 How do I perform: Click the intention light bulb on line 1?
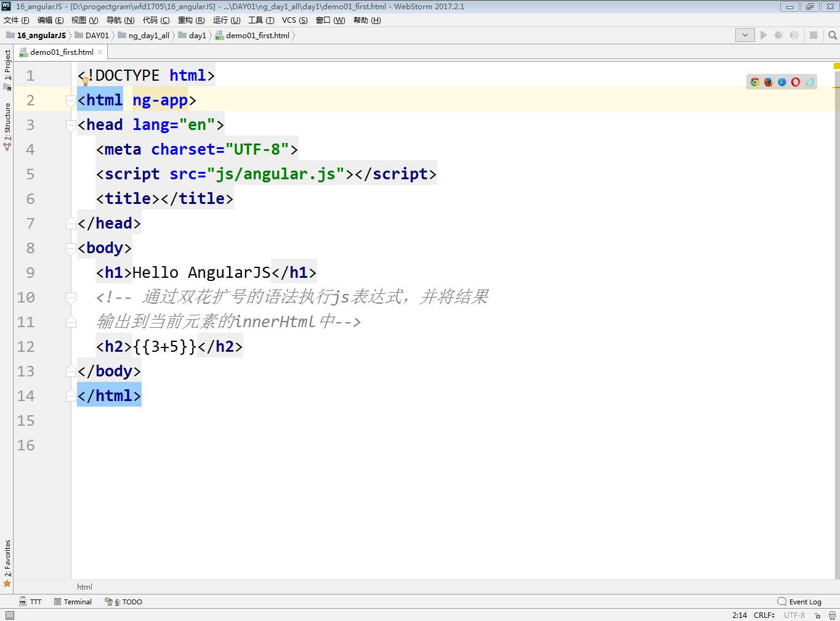point(86,80)
